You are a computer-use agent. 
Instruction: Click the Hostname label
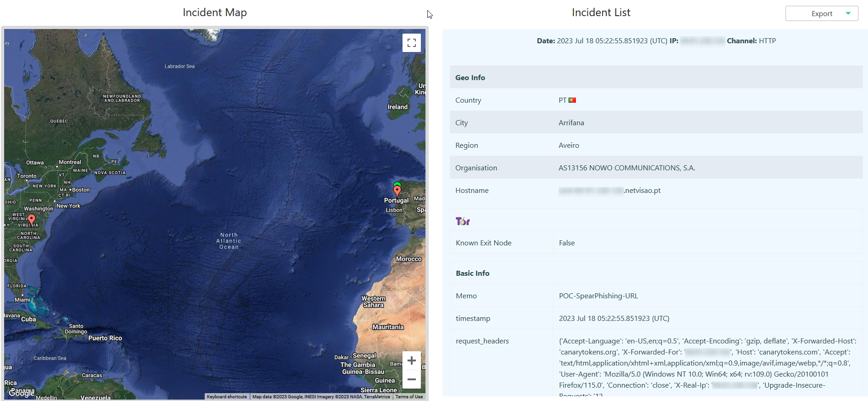pos(472,191)
